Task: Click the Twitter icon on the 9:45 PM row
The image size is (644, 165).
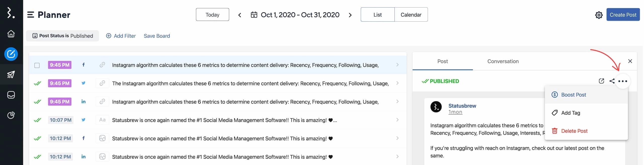Action: (84, 83)
